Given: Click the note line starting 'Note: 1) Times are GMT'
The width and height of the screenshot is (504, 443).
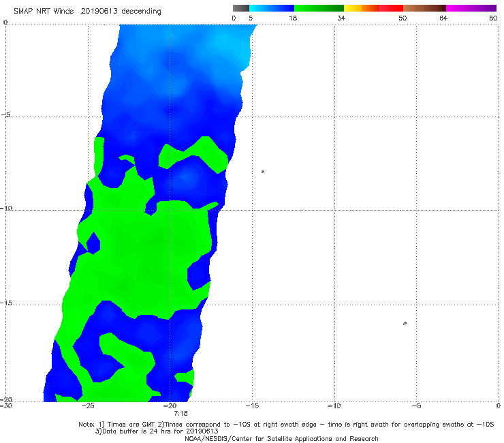Looking at the screenshot, I should pyautogui.click(x=286, y=425).
